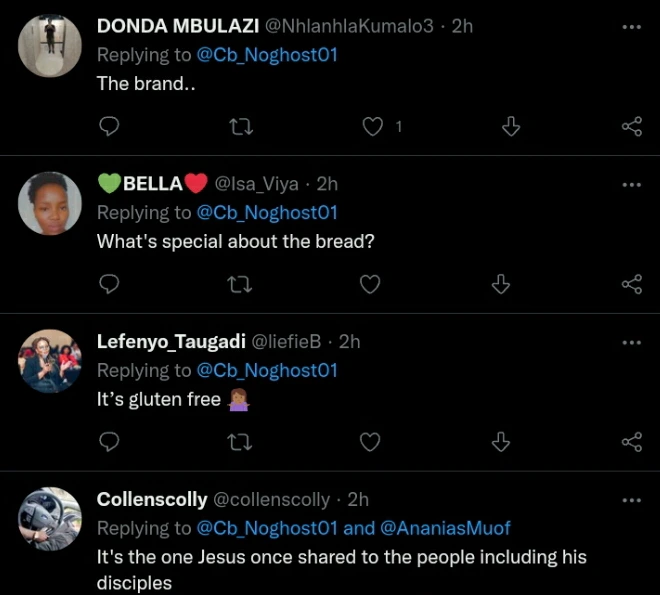The image size is (660, 595).
Task: Open more options for Collenscolly's tweet
Action: click(x=631, y=500)
